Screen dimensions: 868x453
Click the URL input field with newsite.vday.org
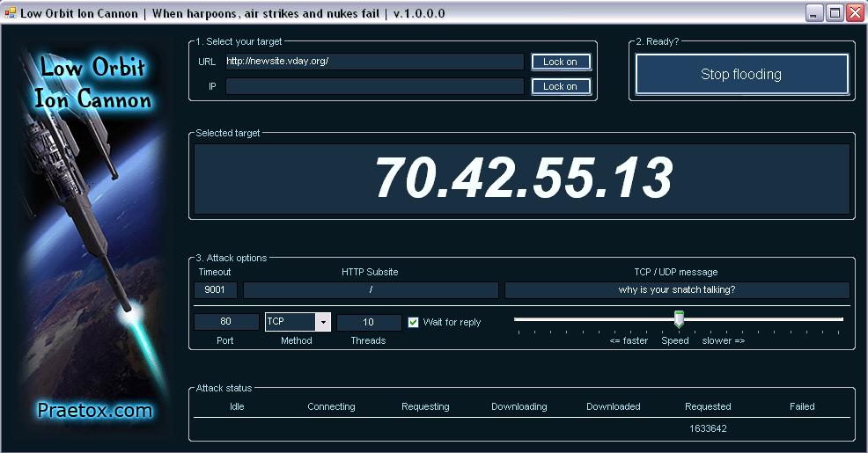pos(375,62)
